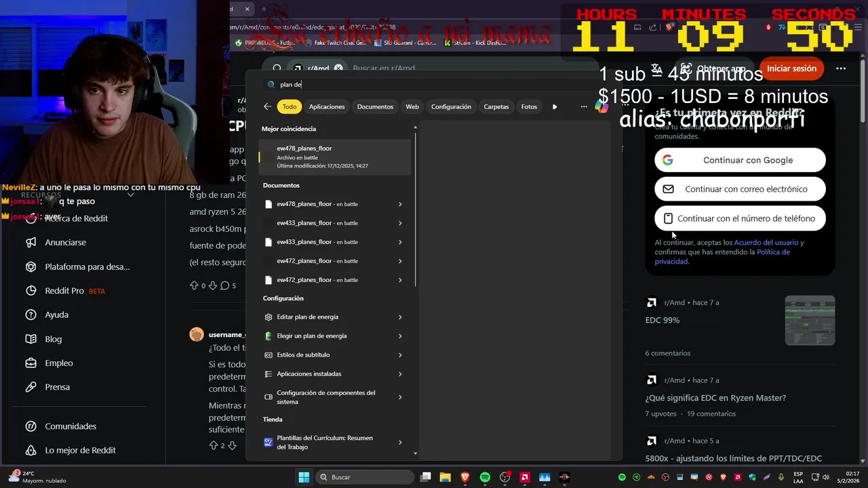Screen dimensions: 868x488
Task: Show more search filters with the arrow
Action: tap(555, 106)
